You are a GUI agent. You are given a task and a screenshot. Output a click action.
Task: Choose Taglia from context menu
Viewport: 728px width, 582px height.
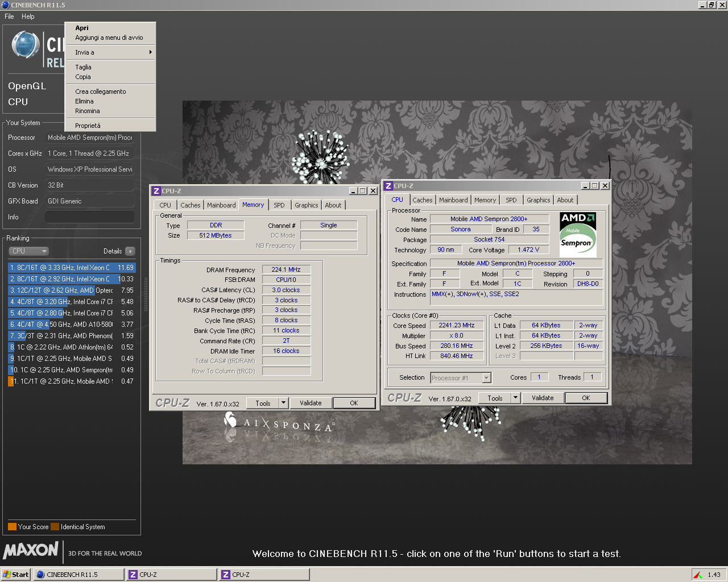(x=110, y=67)
